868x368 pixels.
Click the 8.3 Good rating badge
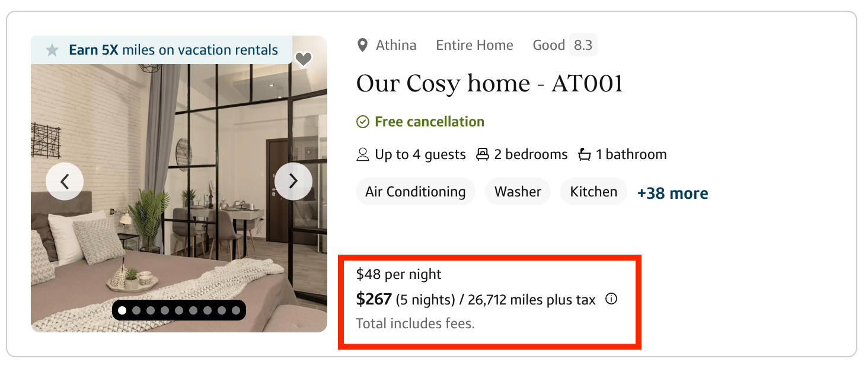coord(584,45)
